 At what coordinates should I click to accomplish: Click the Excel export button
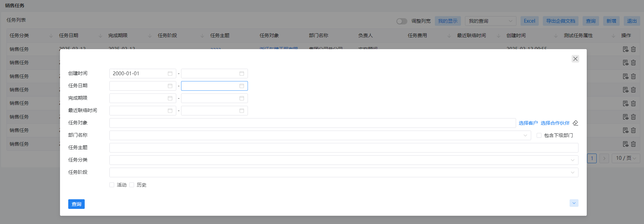(x=529, y=21)
